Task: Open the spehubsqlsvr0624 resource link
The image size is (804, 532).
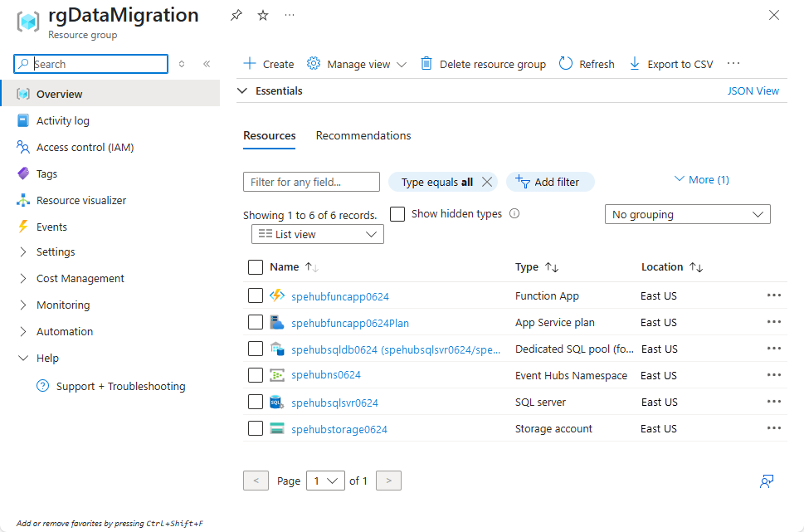Action: (334, 403)
